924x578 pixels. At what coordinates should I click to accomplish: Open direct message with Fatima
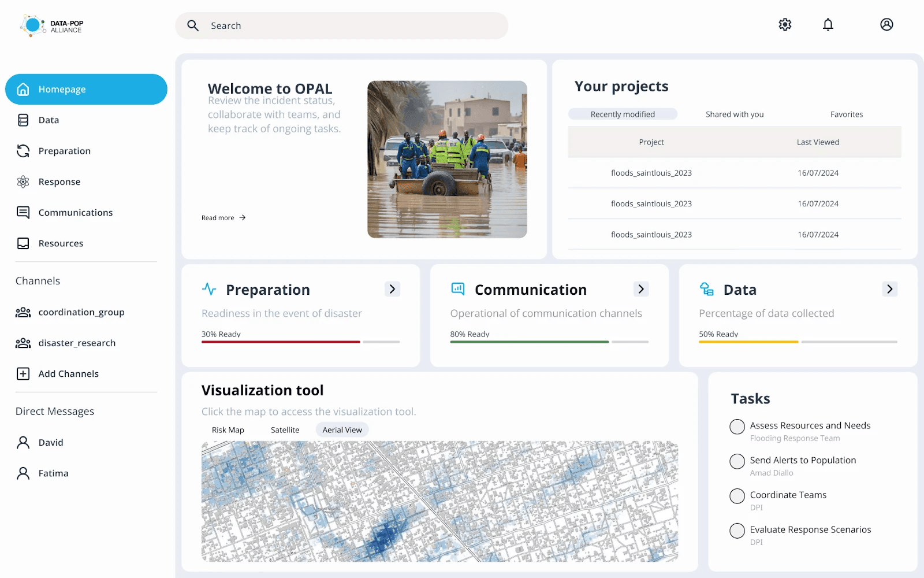click(53, 473)
